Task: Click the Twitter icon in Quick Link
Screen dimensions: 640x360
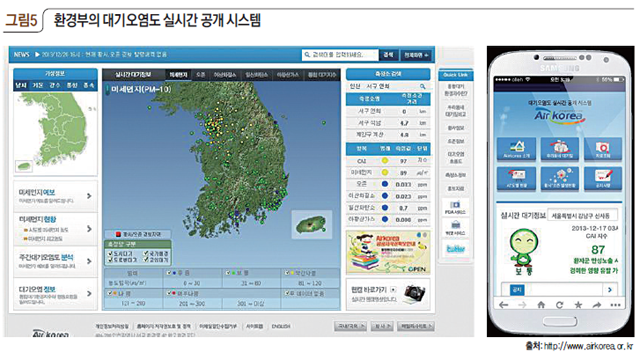Action: click(455, 249)
